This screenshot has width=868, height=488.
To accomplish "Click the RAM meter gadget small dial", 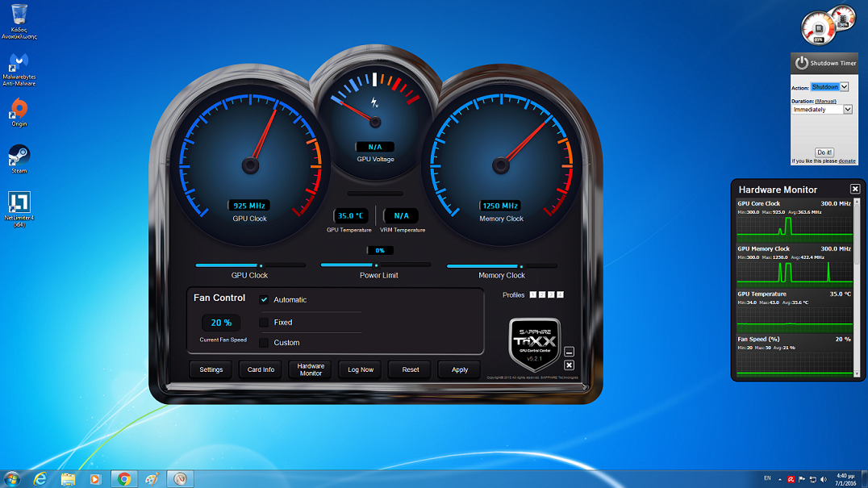I will (843, 19).
